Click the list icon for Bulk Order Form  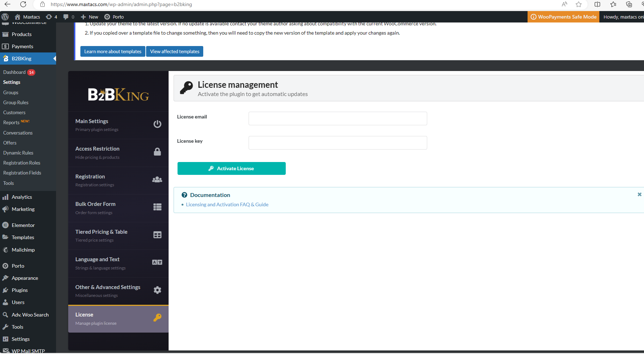(157, 207)
